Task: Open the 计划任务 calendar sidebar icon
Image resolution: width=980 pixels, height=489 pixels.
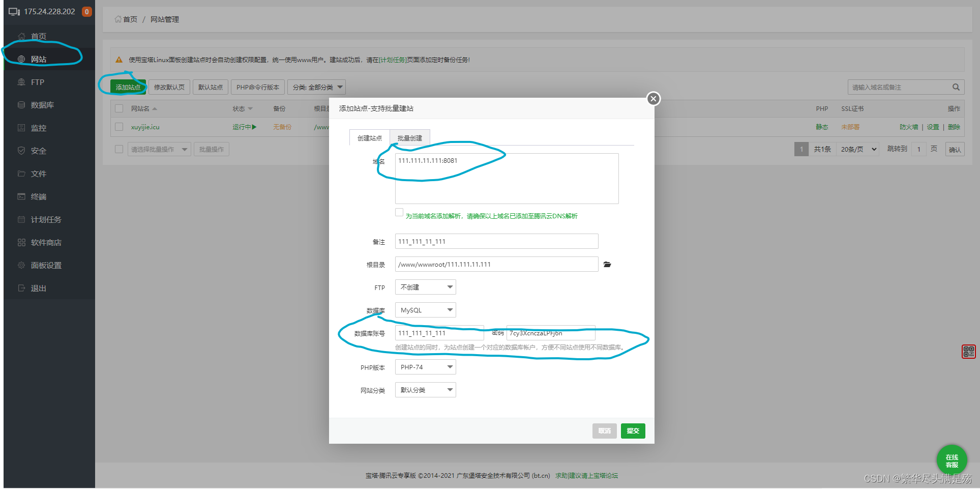Action: pos(21,219)
